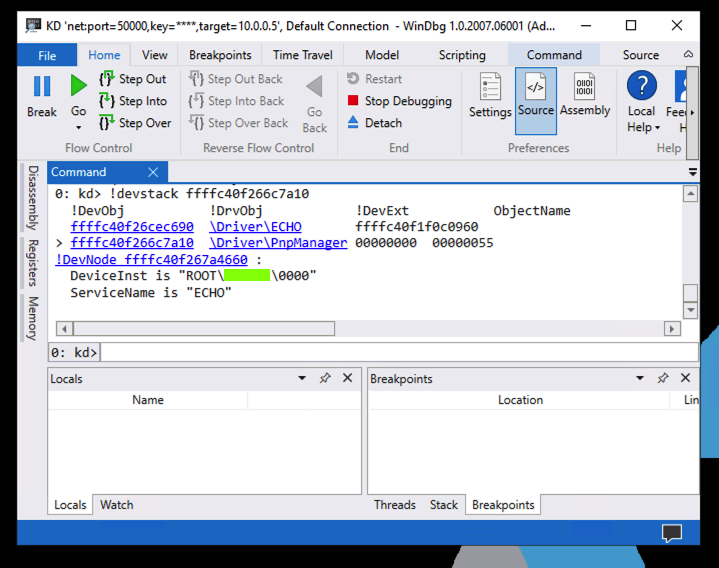
Task: Open the Time Travel ribbon tab
Action: pyautogui.click(x=303, y=55)
